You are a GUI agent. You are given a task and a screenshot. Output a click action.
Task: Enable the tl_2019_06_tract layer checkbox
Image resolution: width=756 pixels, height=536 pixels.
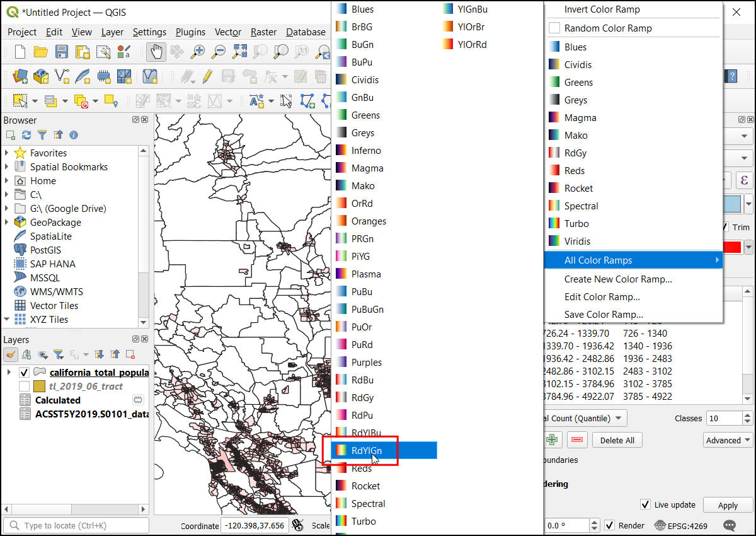(x=25, y=386)
